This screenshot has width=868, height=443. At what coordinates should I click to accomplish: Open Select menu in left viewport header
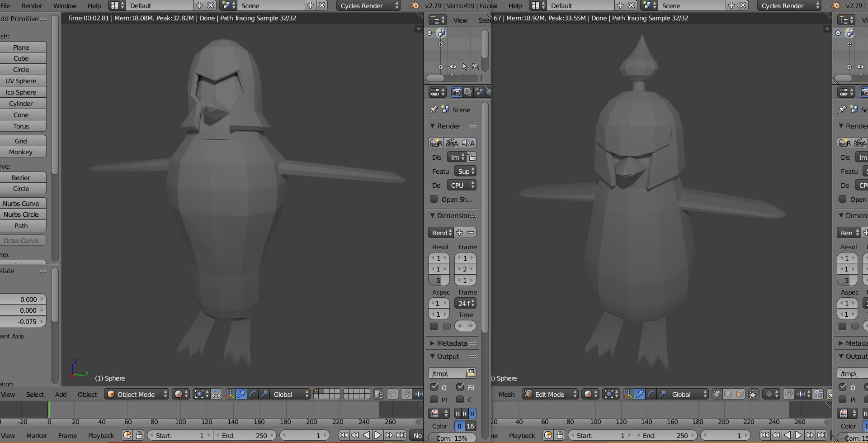pos(35,395)
